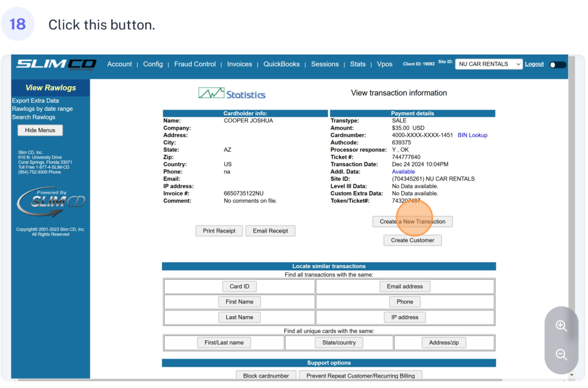Open the QuickBooks menu

[281, 64]
